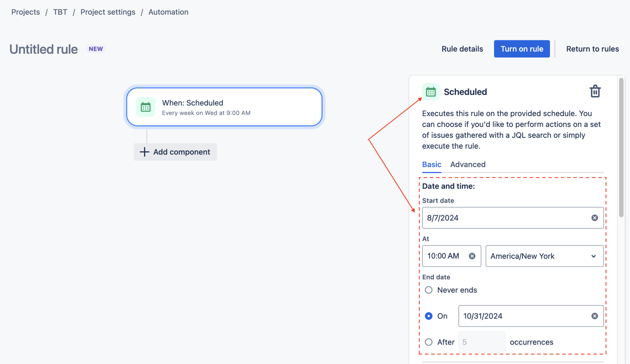Click the green calendar icon in the Scheduled panel header
This screenshot has height=364, width=630.
430,92
